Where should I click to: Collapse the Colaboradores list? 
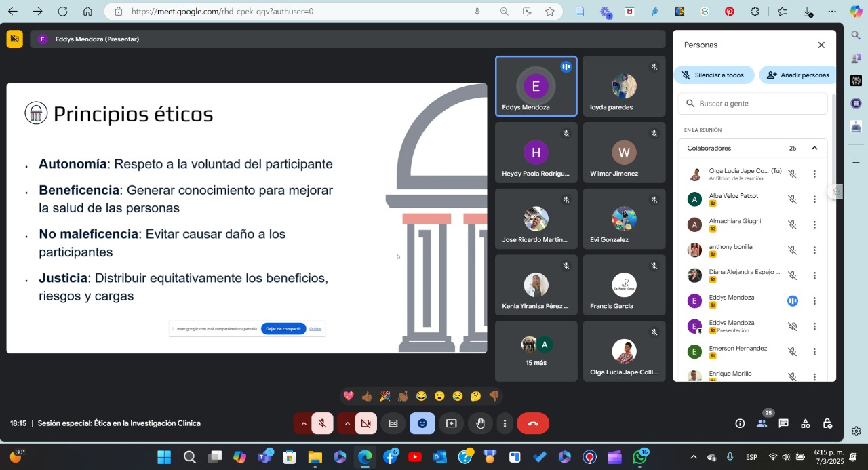tap(814, 148)
